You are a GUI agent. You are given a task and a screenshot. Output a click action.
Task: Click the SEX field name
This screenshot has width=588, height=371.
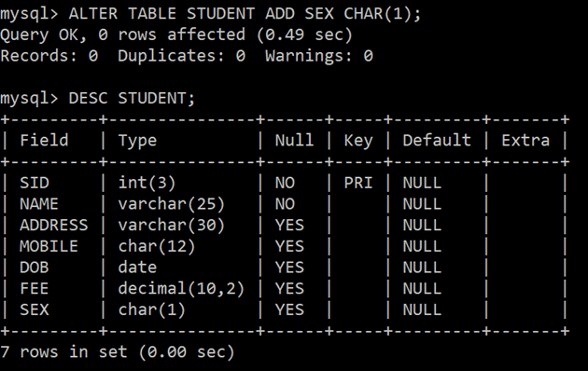point(35,310)
